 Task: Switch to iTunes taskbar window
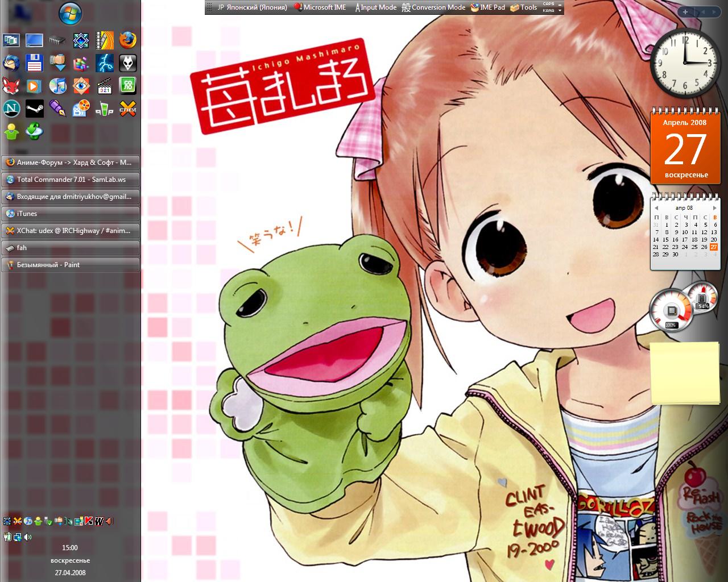point(71,214)
